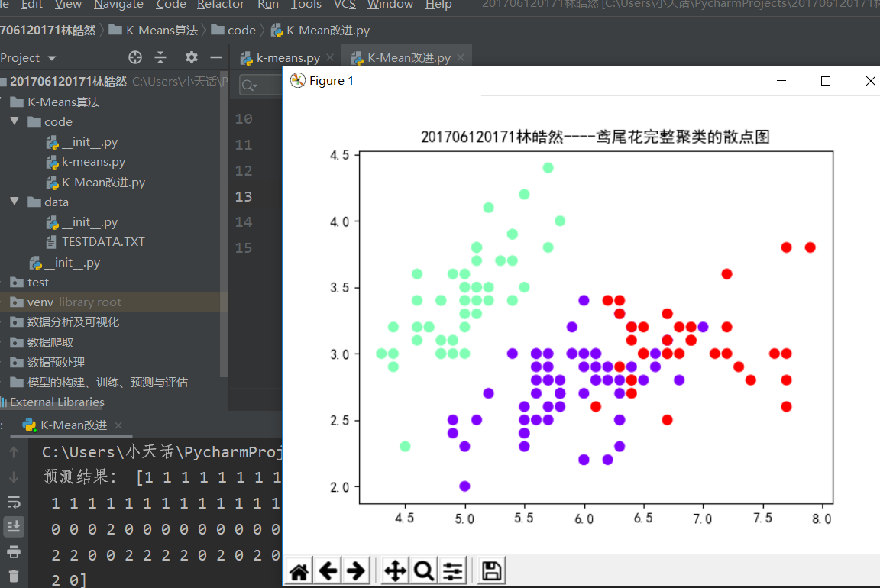The width and height of the screenshot is (880, 588).
Task: Clear console with trash icon
Action: coord(14,577)
